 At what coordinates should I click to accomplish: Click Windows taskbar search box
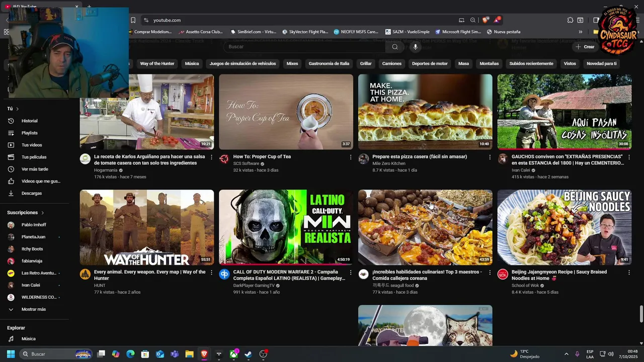[56, 354]
